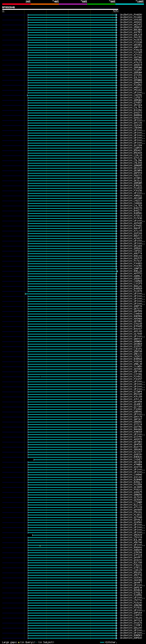Screen dimensions: 146x644
Task: Click the label UniRef100_P09203
Action: (x=131, y=490)
